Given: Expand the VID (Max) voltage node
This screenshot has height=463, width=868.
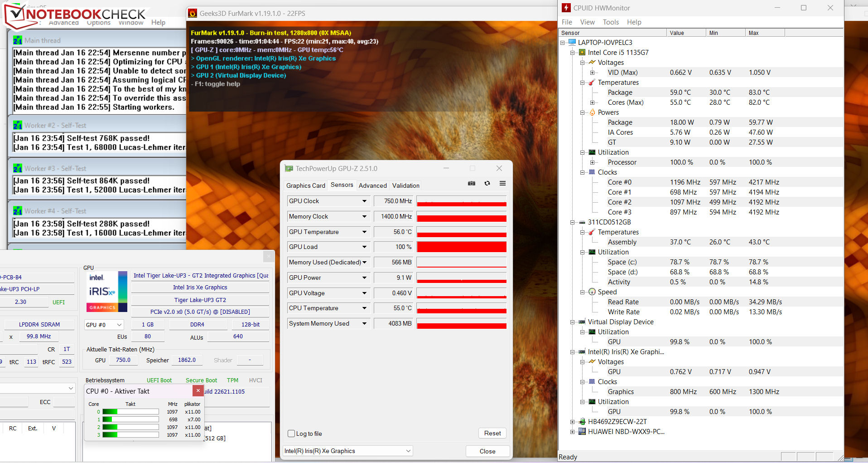Looking at the screenshot, I should click(x=592, y=73).
